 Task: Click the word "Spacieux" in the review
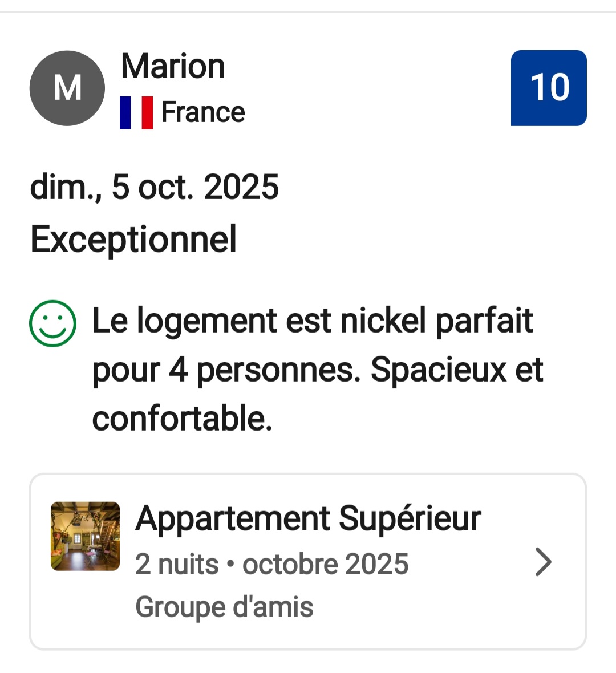438,370
